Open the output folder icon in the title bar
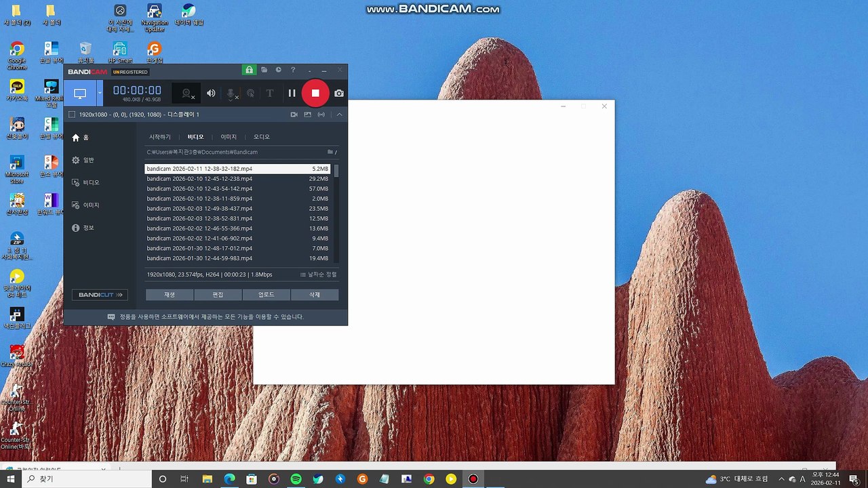 (264, 70)
